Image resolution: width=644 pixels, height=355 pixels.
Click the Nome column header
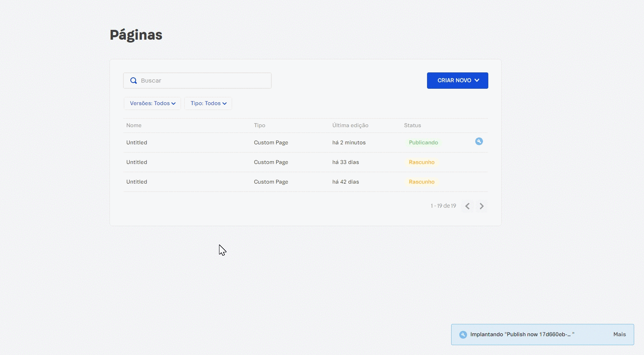click(x=134, y=126)
